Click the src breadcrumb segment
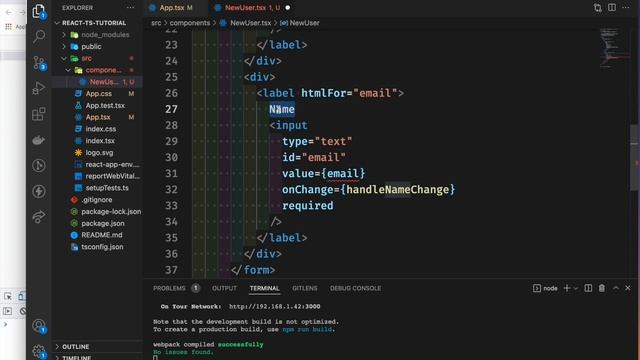Screen dimensions: 640x360 click(156, 23)
